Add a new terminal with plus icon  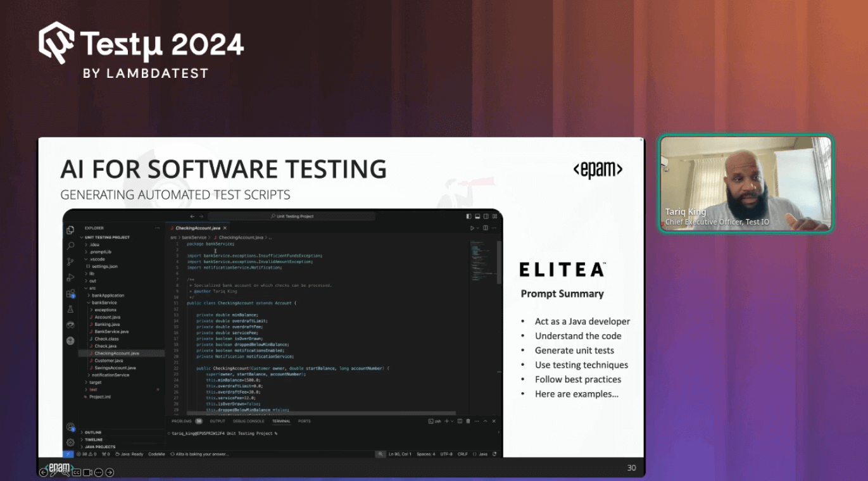tap(446, 421)
